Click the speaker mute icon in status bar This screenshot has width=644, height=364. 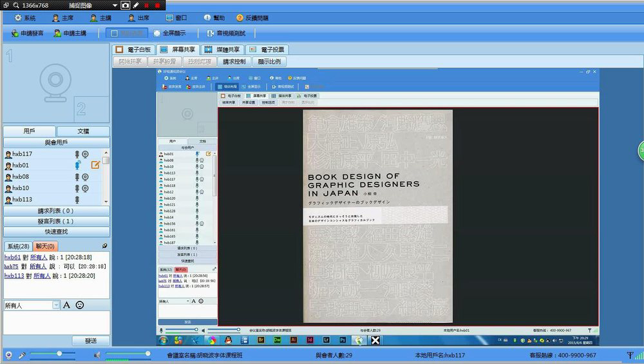coord(97,355)
